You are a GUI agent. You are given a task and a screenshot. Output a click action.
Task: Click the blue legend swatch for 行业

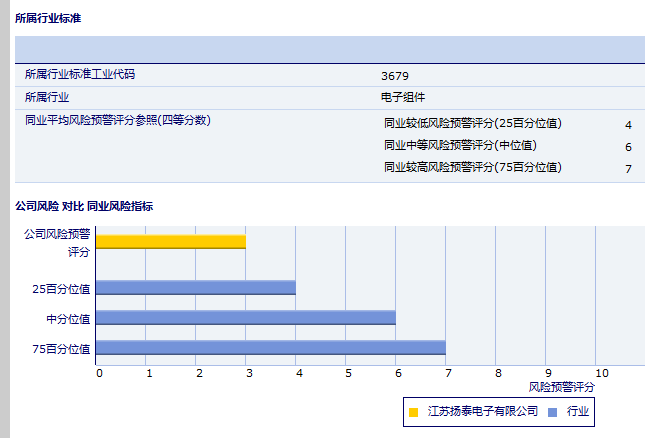(x=552, y=411)
